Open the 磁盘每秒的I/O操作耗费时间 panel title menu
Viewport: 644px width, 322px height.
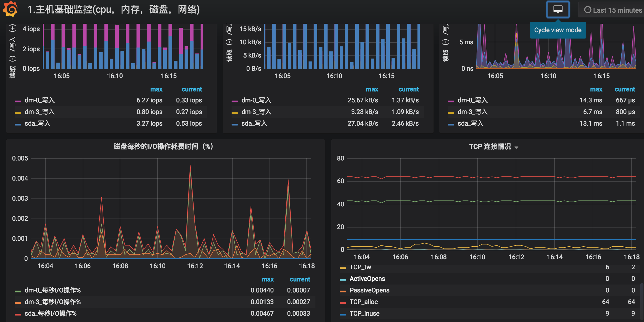point(163,146)
